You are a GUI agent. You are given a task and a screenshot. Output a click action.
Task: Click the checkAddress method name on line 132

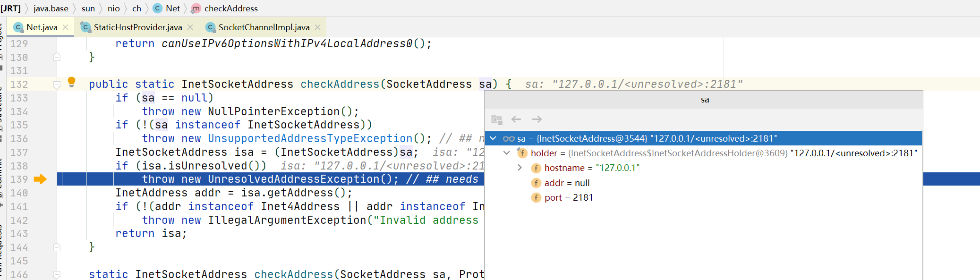tap(340, 84)
